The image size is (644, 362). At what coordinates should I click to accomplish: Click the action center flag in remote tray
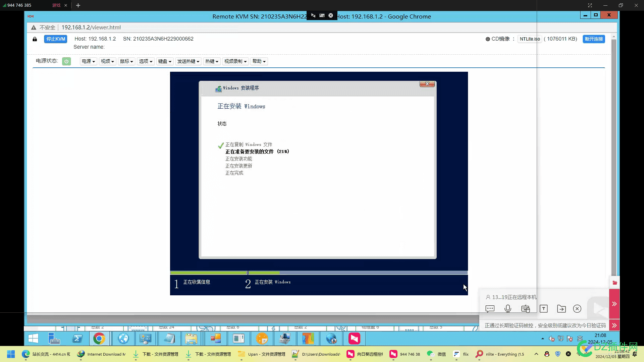570,339
